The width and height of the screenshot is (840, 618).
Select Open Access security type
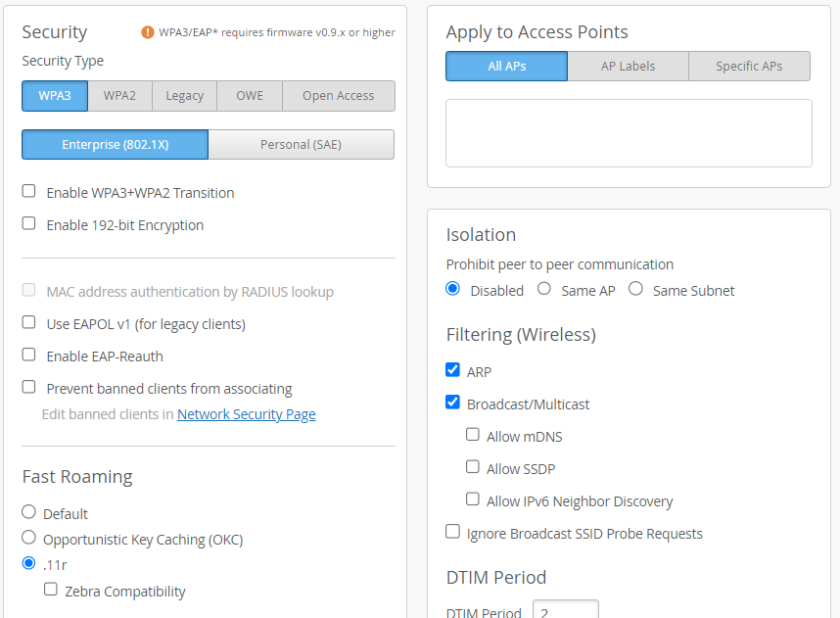pyautogui.click(x=338, y=96)
